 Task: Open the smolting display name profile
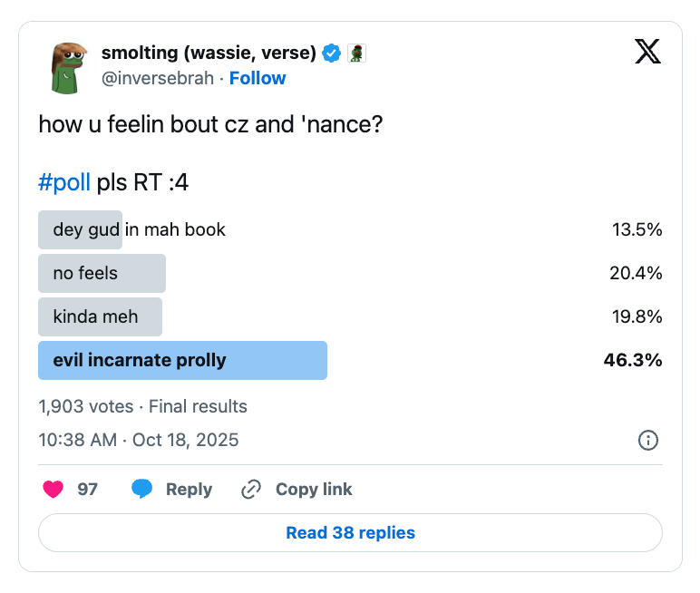[209, 53]
